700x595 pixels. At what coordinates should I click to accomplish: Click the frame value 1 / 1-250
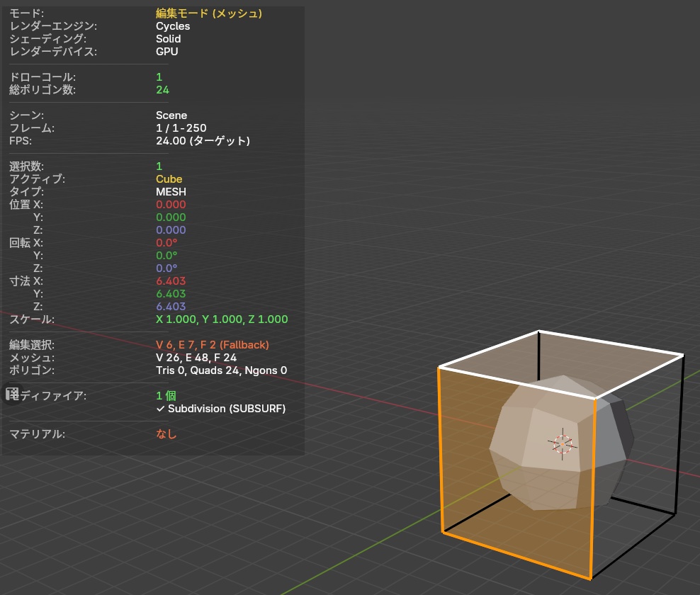181,128
